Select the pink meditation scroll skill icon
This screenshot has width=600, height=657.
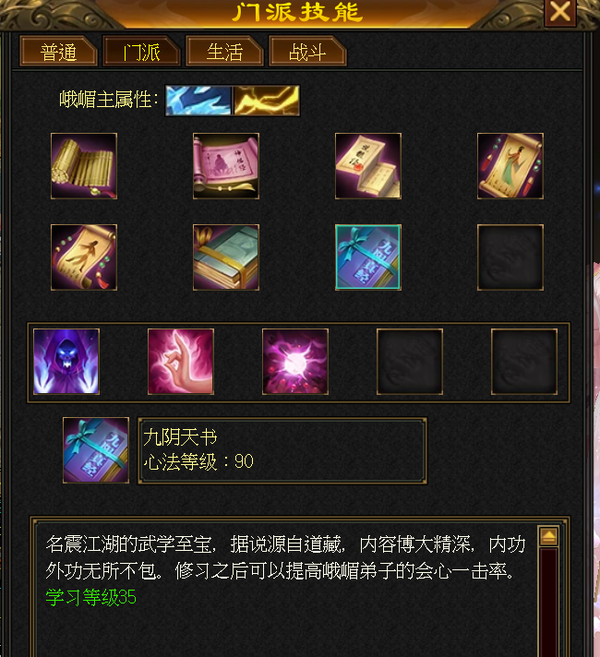pos(226,166)
